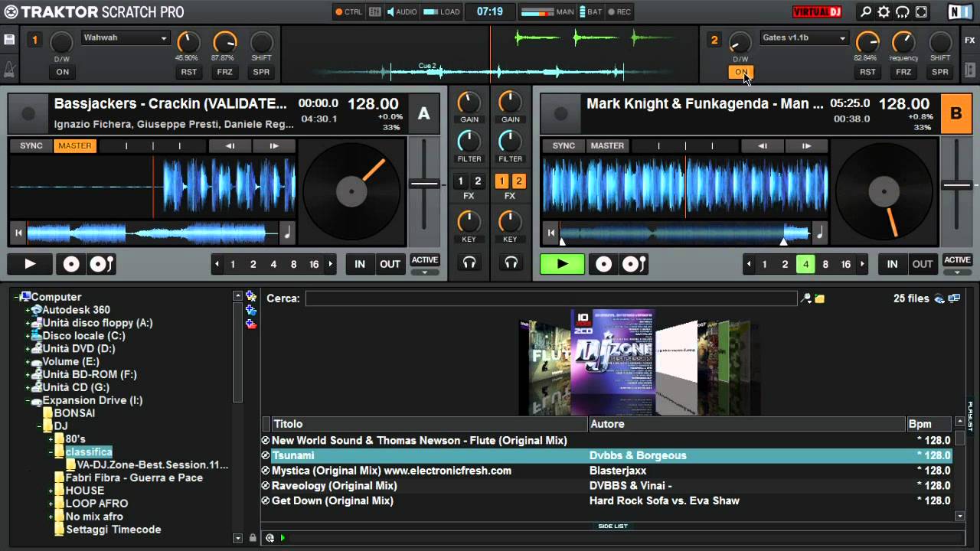The width and height of the screenshot is (980, 551).
Task: Start playback on deck A
Action: click(30, 264)
